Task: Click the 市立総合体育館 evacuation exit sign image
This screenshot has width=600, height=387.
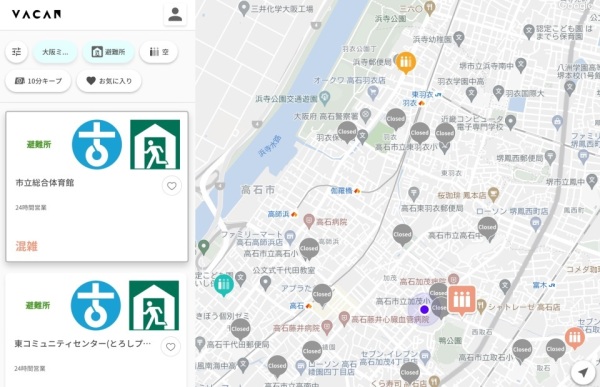Action: (155, 145)
